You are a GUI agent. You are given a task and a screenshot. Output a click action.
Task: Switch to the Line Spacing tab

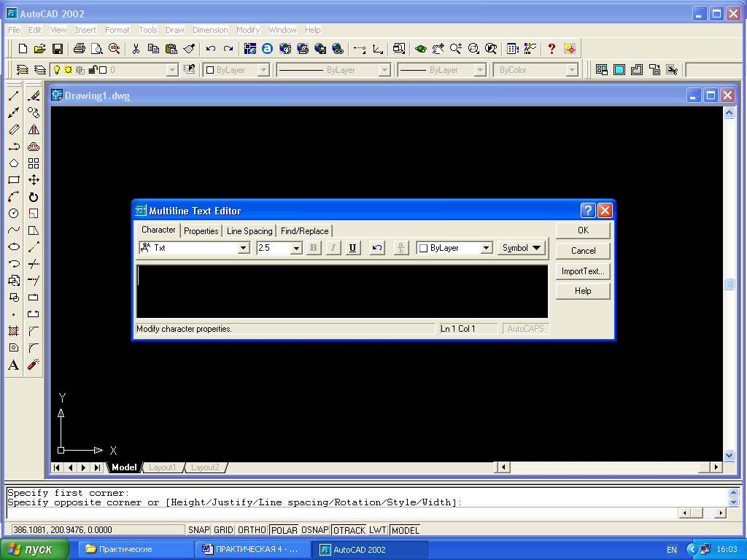coord(249,231)
